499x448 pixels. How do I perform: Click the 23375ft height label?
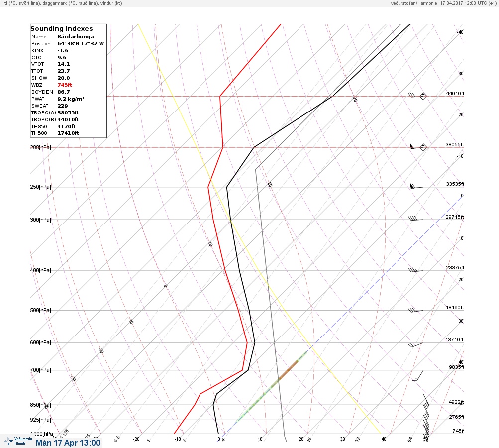click(455, 267)
